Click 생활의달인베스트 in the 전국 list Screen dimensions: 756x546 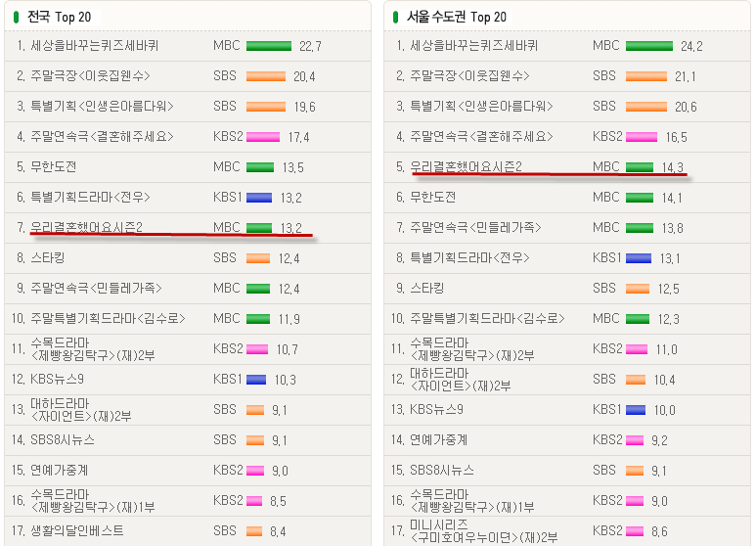[x=77, y=531]
